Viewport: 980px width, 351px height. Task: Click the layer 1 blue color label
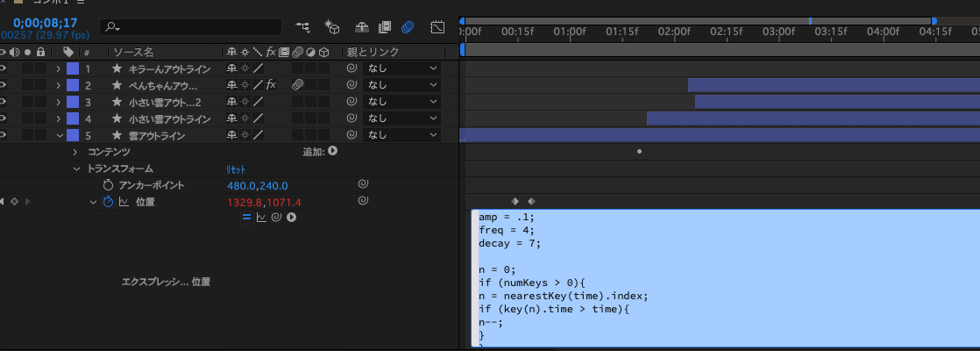pos(73,68)
